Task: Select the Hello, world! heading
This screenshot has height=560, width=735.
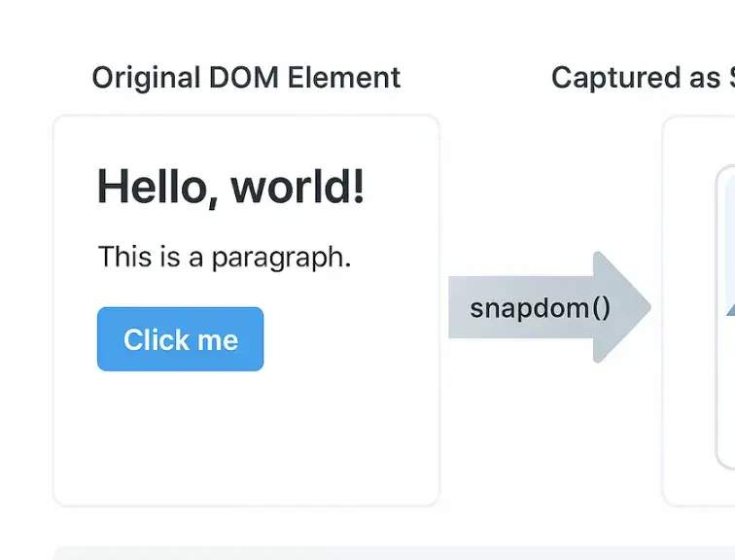Action: [230, 187]
